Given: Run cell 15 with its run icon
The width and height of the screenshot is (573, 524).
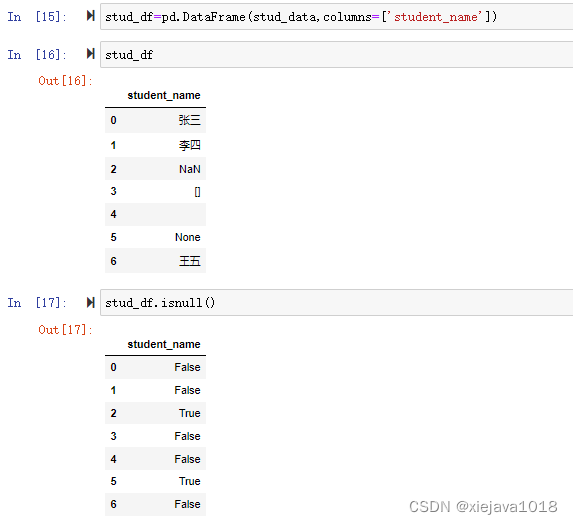Looking at the screenshot, I should click(x=91, y=16).
